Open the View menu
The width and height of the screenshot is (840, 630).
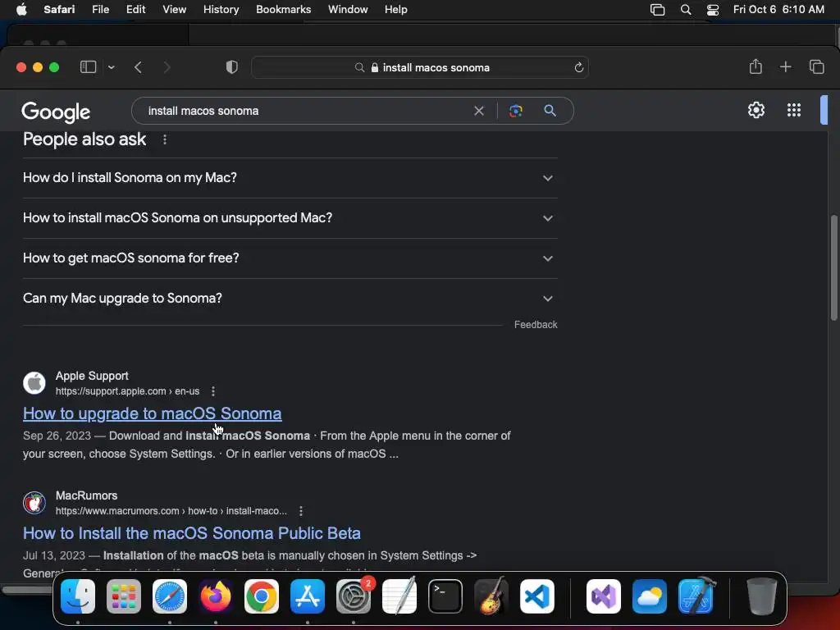(174, 10)
